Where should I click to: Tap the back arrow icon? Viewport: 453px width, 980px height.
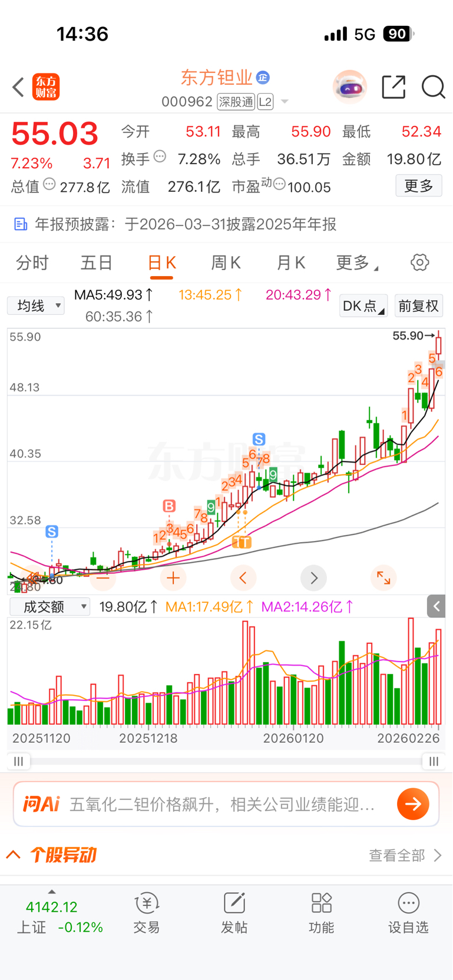18,87
